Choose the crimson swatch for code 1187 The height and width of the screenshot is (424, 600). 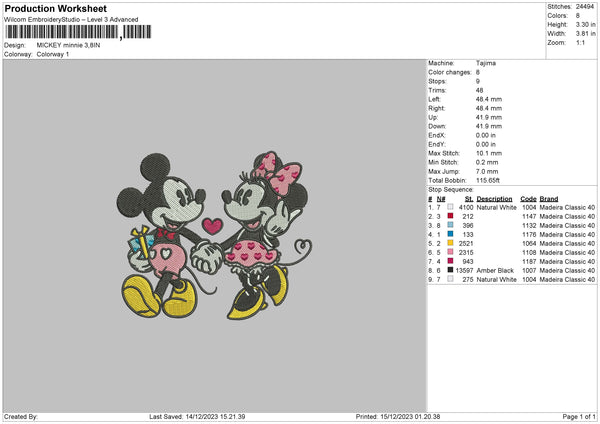tap(450, 261)
